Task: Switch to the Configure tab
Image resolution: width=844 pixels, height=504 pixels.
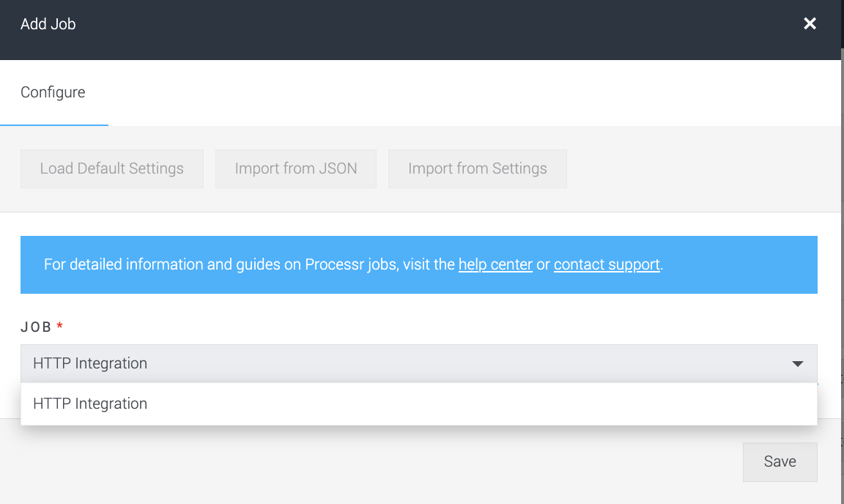Action: [x=53, y=92]
